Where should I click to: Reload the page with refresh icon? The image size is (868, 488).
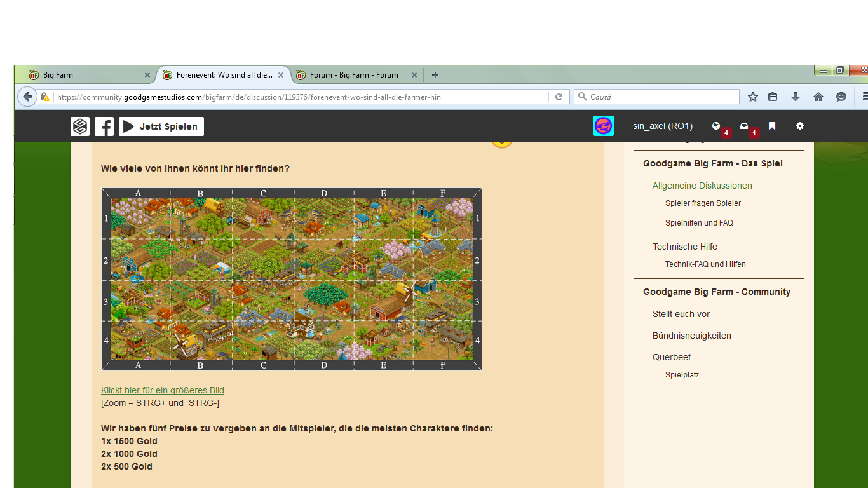point(559,97)
